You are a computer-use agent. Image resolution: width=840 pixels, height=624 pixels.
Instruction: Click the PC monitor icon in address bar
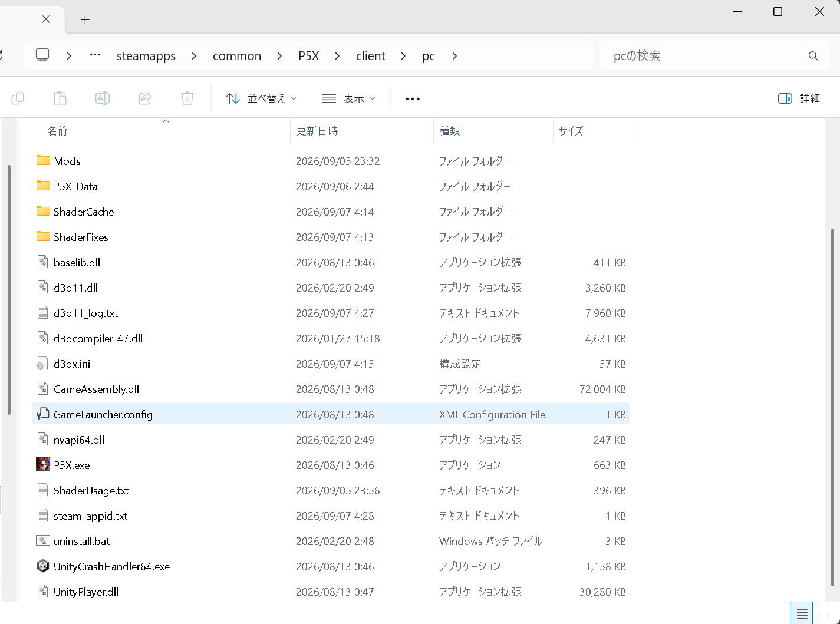42,55
